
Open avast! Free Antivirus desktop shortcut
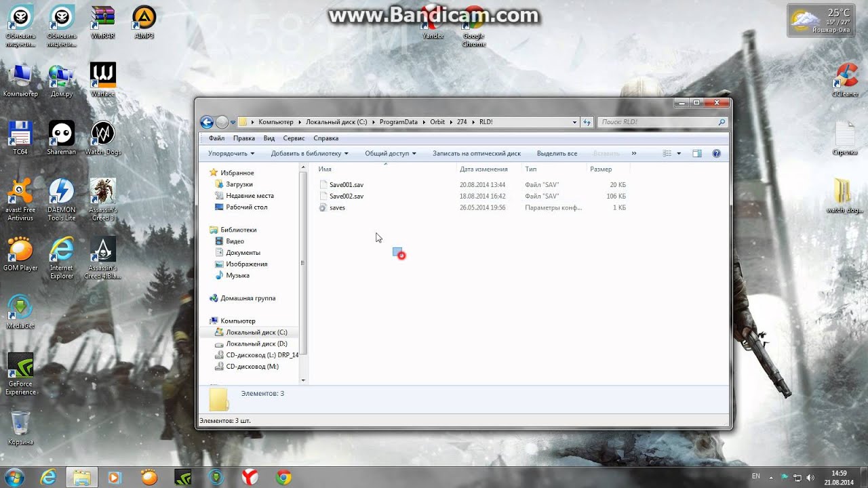[x=20, y=201]
